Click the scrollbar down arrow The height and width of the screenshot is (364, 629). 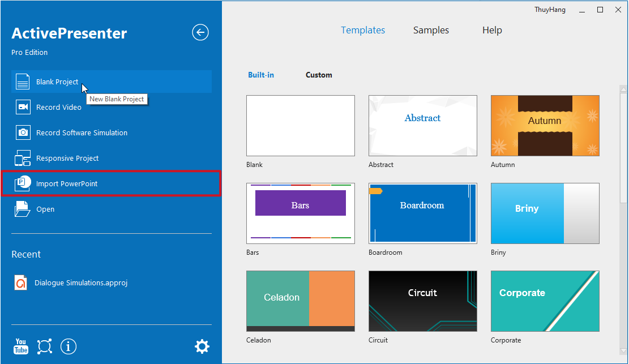click(x=623, y=351)
